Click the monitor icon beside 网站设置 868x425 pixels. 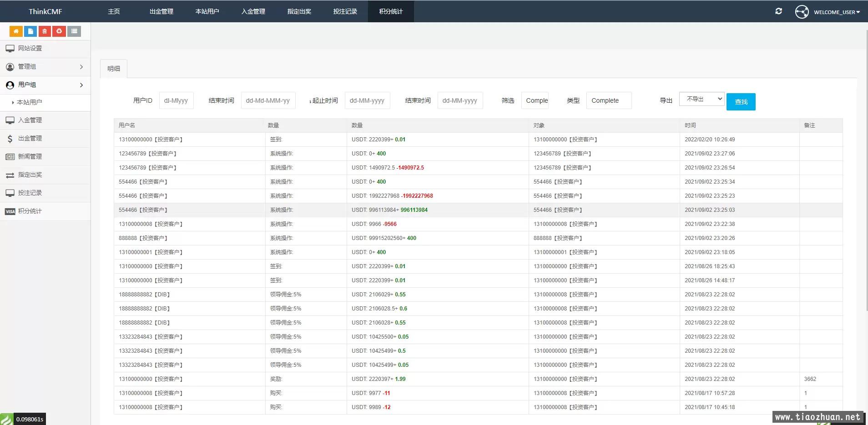(x=10, y=48)
